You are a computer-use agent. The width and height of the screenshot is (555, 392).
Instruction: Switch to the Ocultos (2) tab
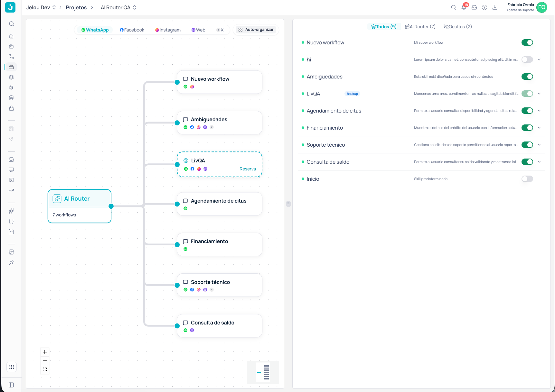(458, 27)
